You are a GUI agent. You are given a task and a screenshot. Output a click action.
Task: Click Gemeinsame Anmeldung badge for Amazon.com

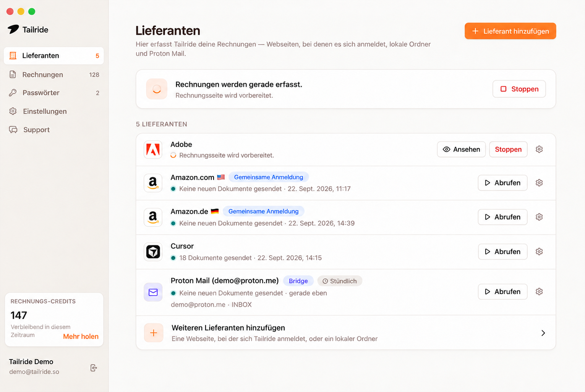[269, 177]
